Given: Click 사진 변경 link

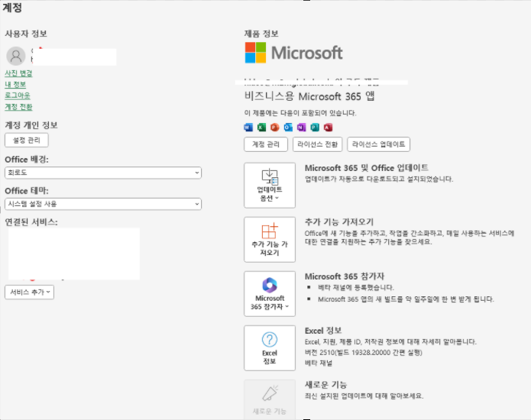Looking at the screenshot, I should tap(18, 73).
